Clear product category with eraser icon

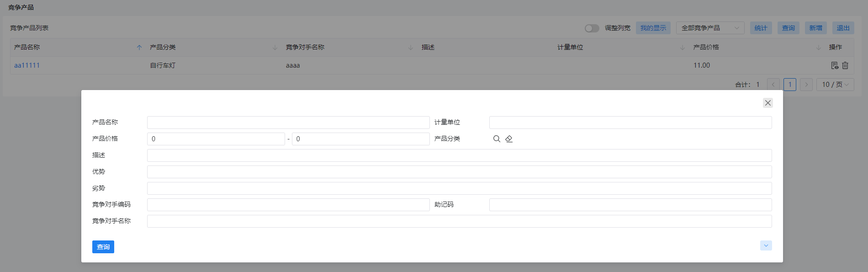[509, 139]
